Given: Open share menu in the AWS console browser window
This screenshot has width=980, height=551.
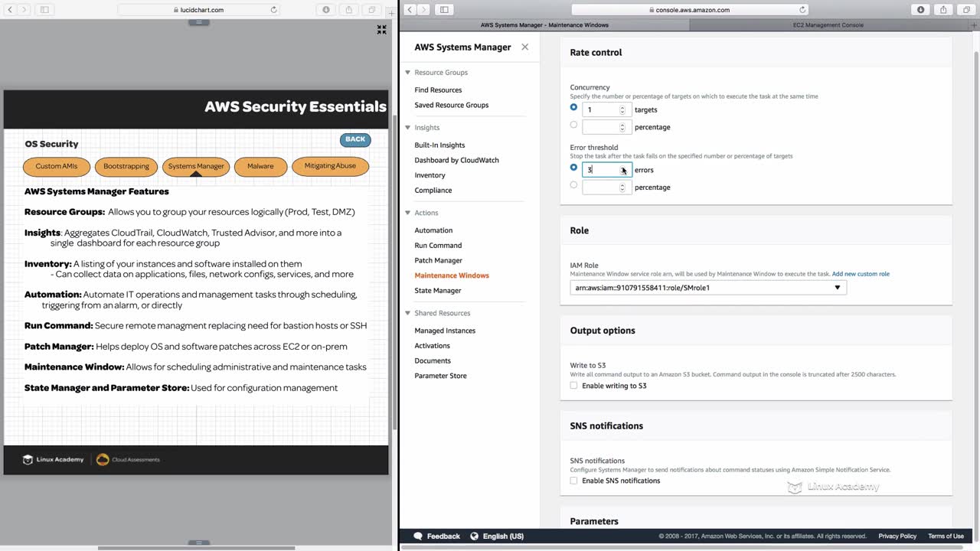Looking at the screenshot, I should (943, 10).
